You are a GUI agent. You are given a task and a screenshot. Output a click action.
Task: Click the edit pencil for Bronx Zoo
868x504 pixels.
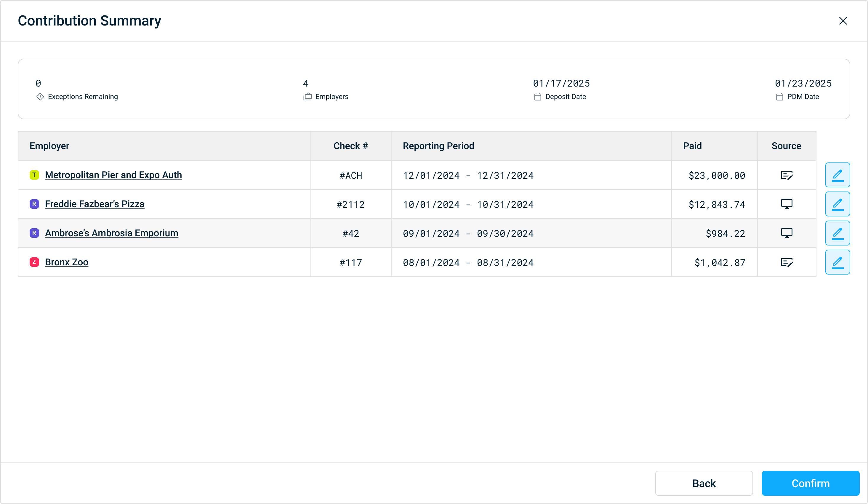(x=837, y=262)
